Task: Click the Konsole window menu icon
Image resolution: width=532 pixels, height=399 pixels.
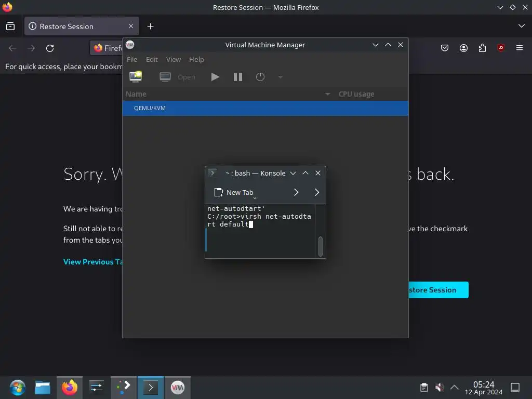Action: (x=212, y=173)
